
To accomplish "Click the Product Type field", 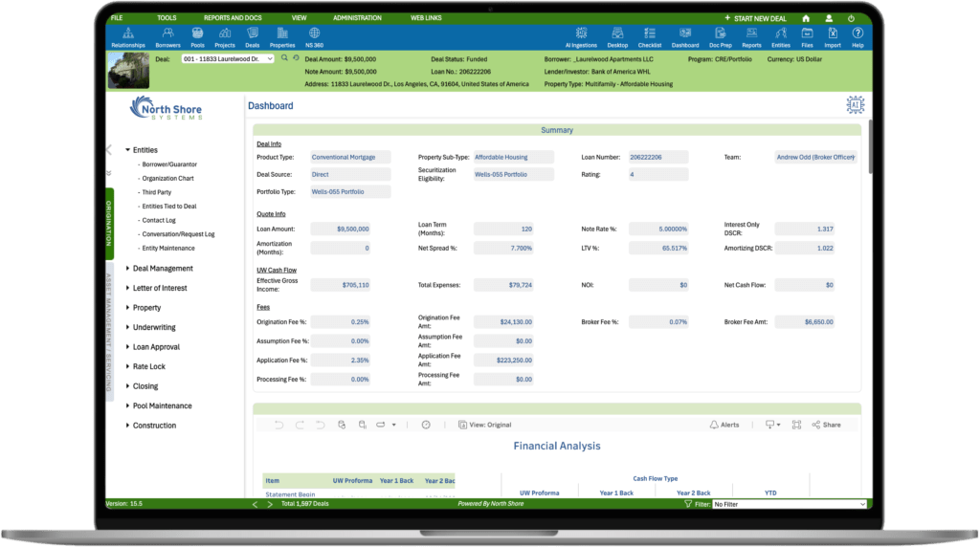I will point(350,158).
